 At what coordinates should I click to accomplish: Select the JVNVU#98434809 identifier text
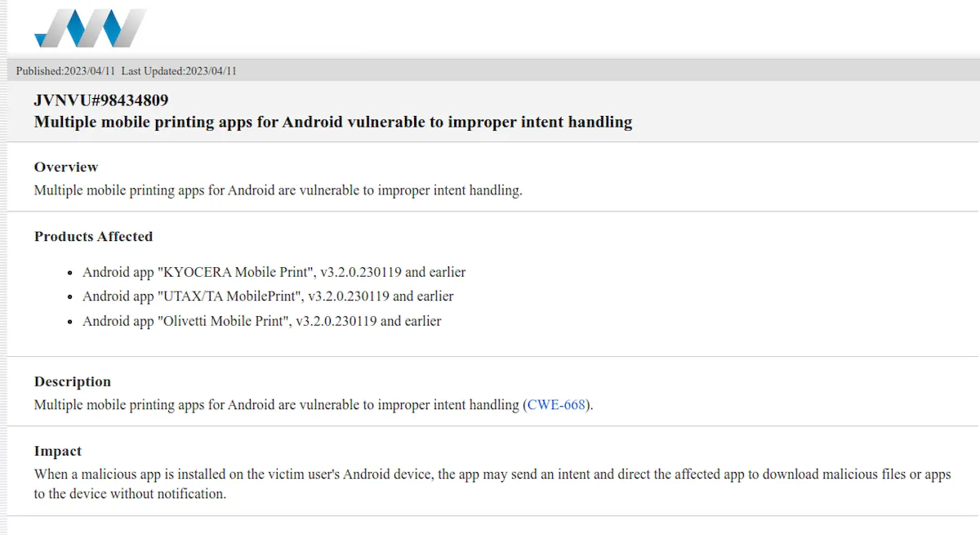coord(101,100)
